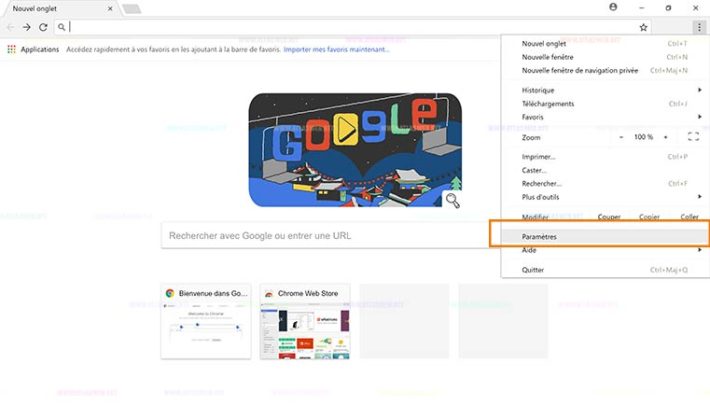The height and width of the screenshot is (420, 710).
Task: Click the three-dot Chrome menu icon
Action: [697, 27]
